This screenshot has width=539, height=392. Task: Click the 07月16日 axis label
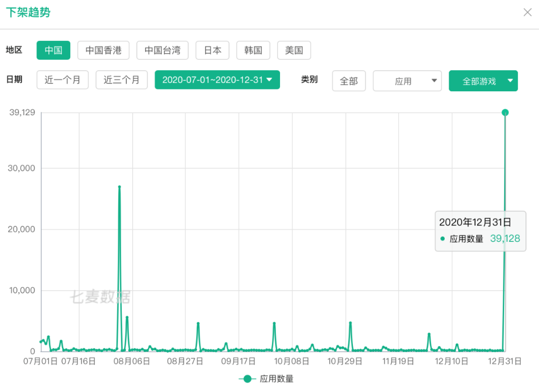pos(78,362)
